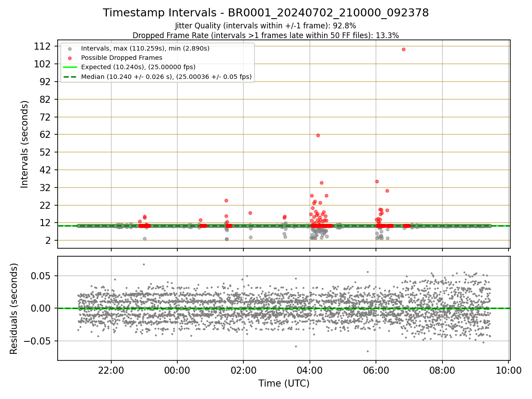Click the red dropped-frame point near 61 seconds
This screenshot has height=399, width=532.
coord(318,135)
